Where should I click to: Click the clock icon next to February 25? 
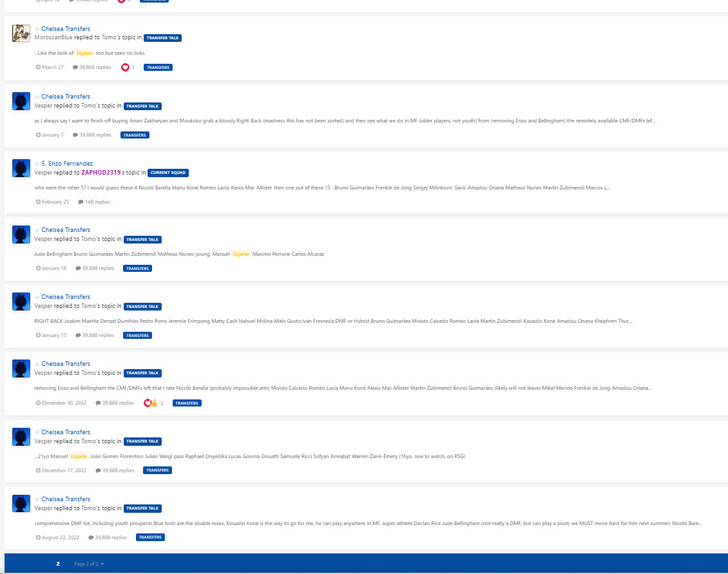point(38,202)
